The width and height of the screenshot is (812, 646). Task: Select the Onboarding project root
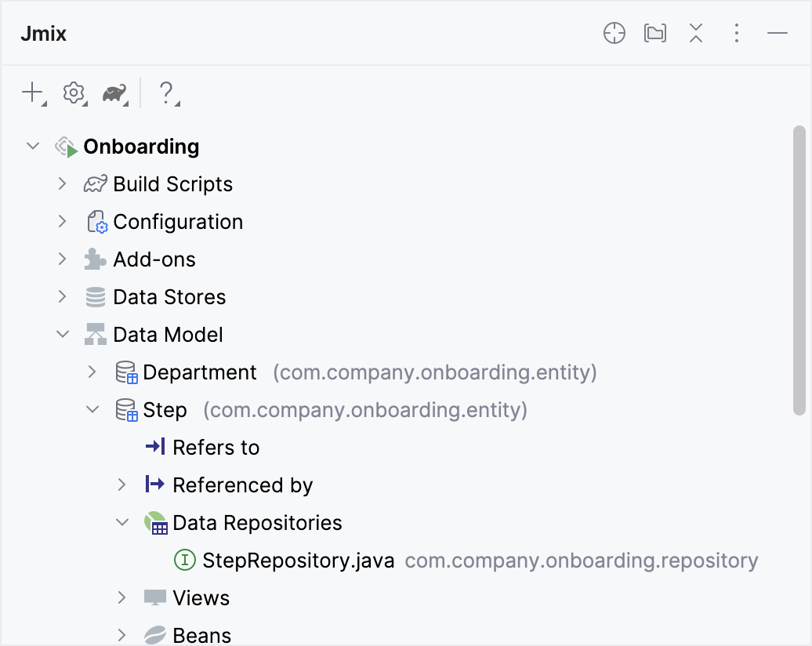[x=141, y=146]
